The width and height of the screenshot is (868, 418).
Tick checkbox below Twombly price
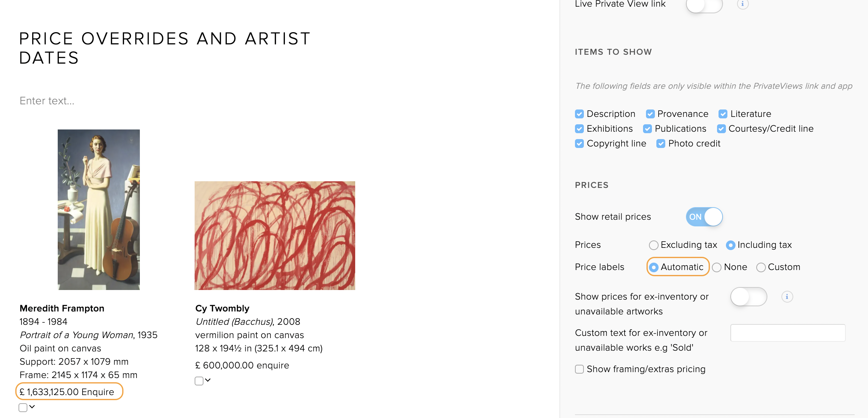[199, 381]
